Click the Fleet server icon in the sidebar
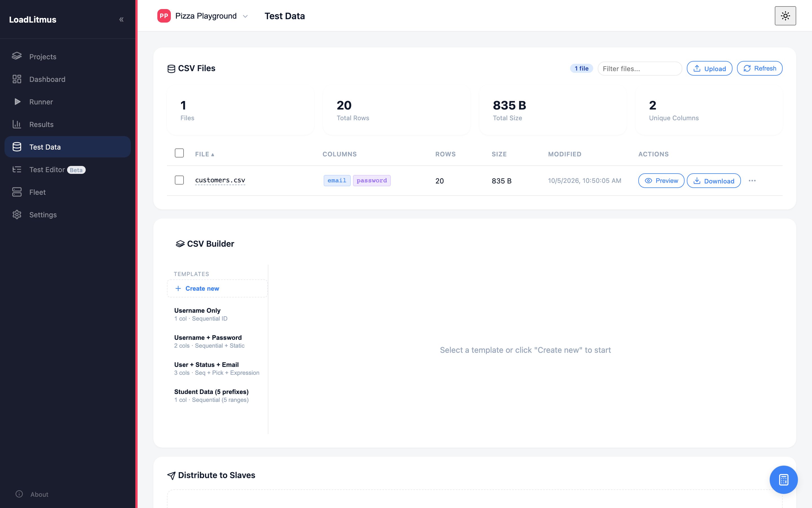Image resolution: width=812 pixels, height=508 pixels. 17,192
